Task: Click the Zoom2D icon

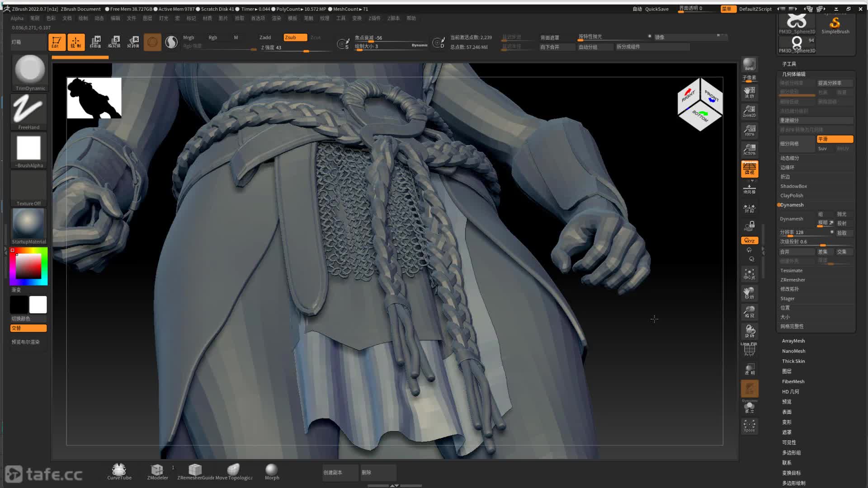Action: pyautogui.click(x=750, y=111)
